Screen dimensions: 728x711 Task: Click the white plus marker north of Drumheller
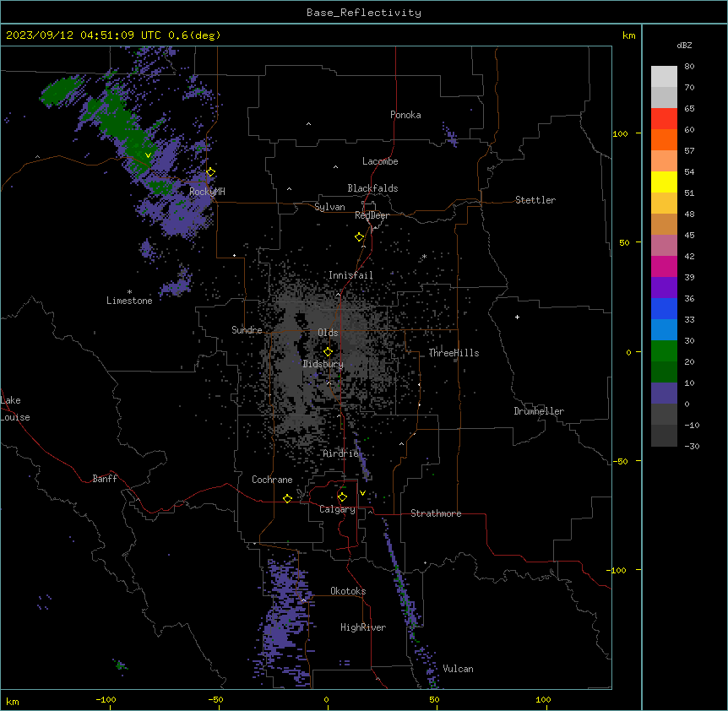pyautogui.click(x=517, y=317)
